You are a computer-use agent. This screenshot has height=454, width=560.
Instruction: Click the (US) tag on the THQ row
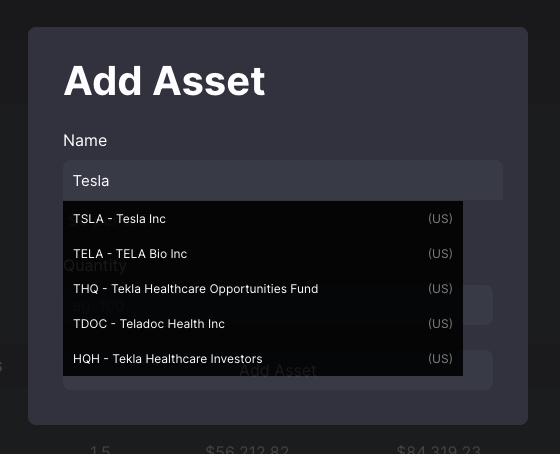(440, 289)
